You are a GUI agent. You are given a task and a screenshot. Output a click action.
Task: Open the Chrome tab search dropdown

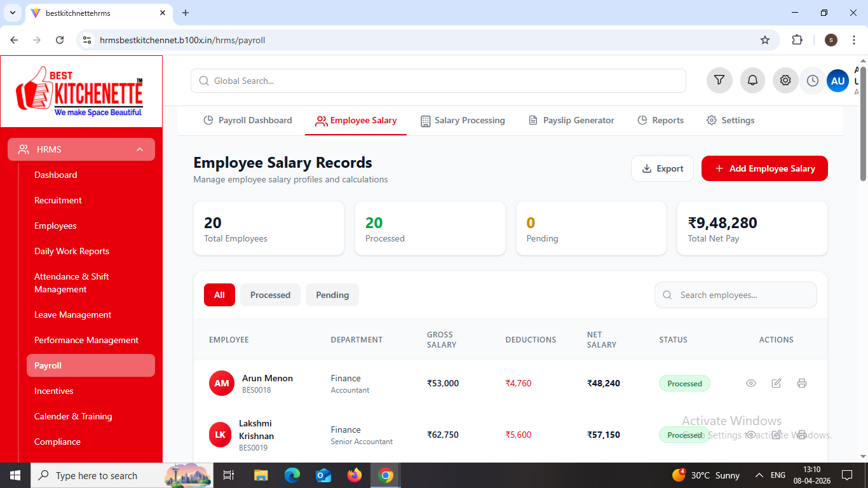(12, 13)
